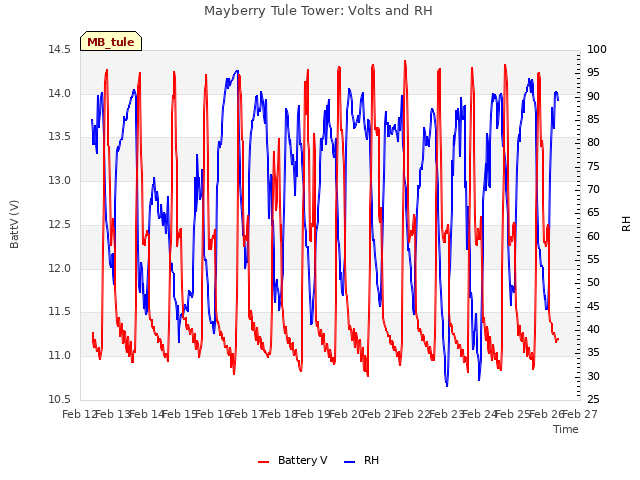Click the 75 right axis tick

tap(593, 166)
